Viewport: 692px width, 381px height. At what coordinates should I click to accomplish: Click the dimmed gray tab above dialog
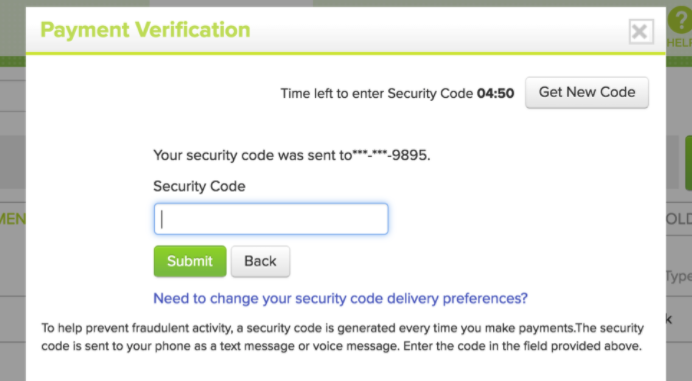point(231,3)
